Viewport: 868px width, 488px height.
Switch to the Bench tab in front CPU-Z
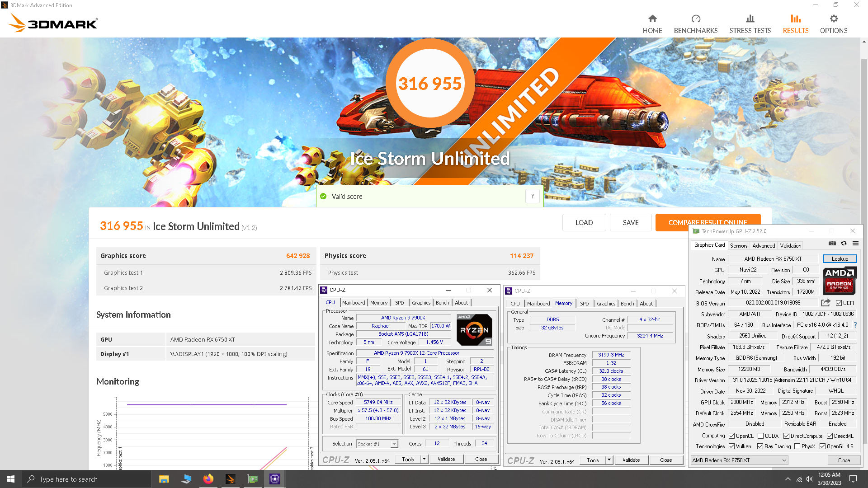point(442,303)
